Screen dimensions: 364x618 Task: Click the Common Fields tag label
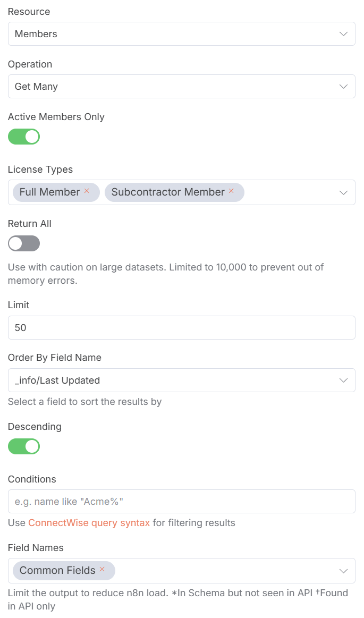[x=57, y=571]
